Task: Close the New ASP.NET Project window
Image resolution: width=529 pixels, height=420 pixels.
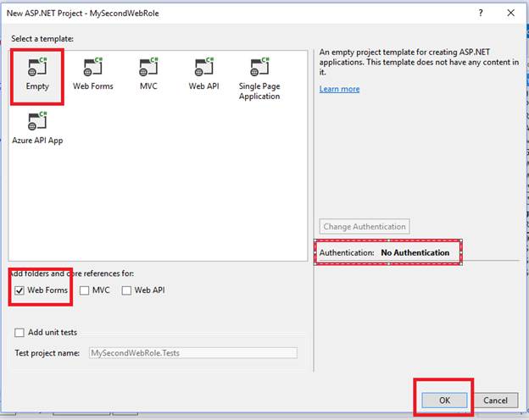Action: (511, 13)
